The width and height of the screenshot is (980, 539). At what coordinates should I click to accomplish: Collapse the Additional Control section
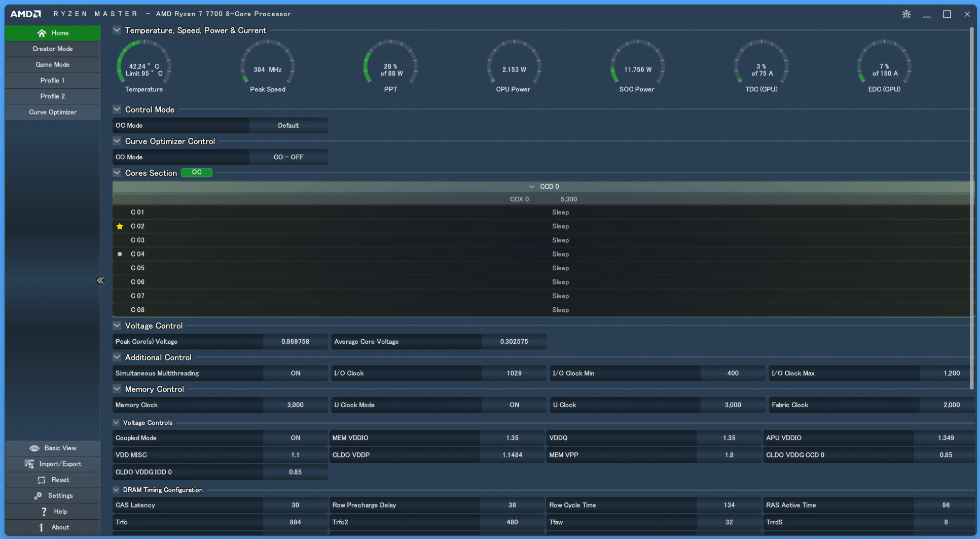(x=117, y=357)
